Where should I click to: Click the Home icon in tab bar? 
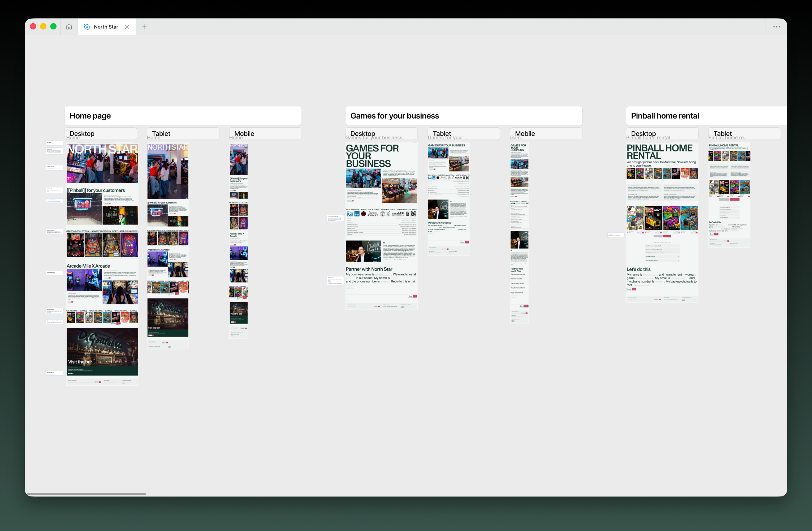point(69,27)
